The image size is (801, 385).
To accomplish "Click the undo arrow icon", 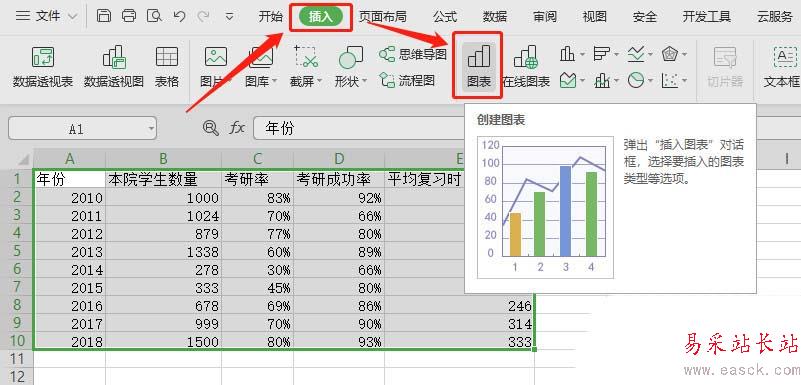I will 179,16.
